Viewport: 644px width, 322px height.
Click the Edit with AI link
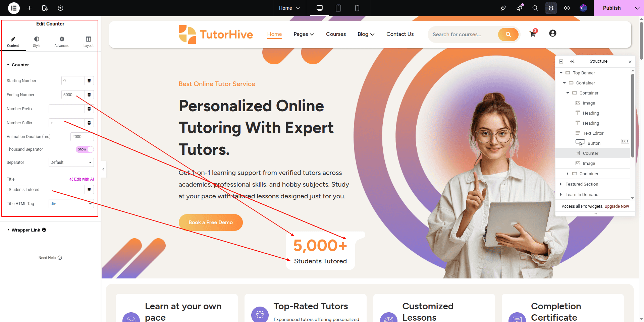coord(82,179)
